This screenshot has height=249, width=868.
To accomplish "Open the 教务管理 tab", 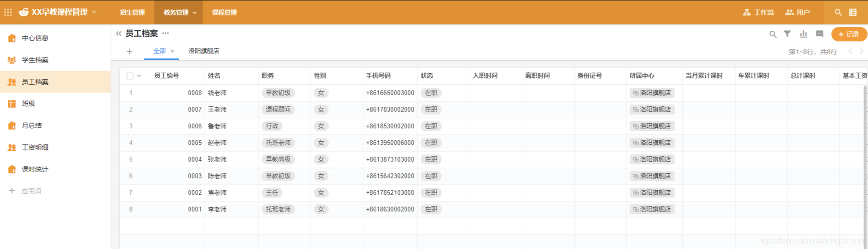I will [x=176, y=12].
